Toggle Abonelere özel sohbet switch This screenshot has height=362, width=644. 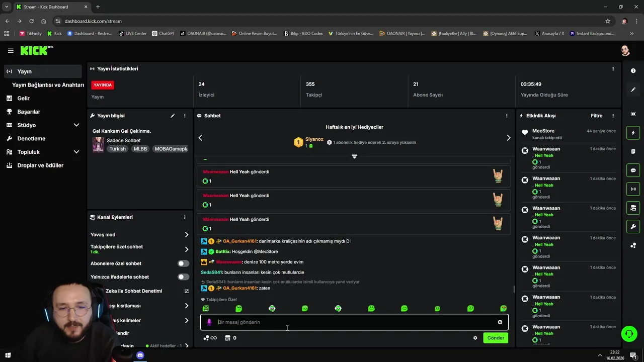coord(183,263)
